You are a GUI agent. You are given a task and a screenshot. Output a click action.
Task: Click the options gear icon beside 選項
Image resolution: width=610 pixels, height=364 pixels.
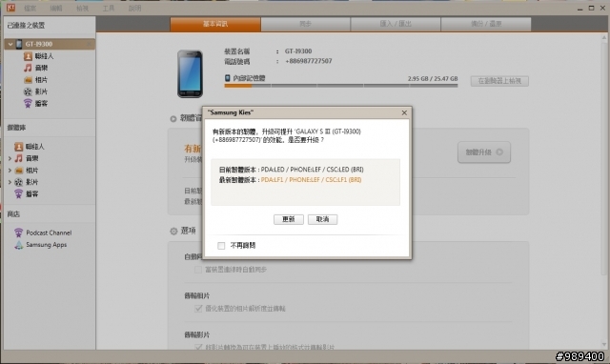click(x=173, y=231)
